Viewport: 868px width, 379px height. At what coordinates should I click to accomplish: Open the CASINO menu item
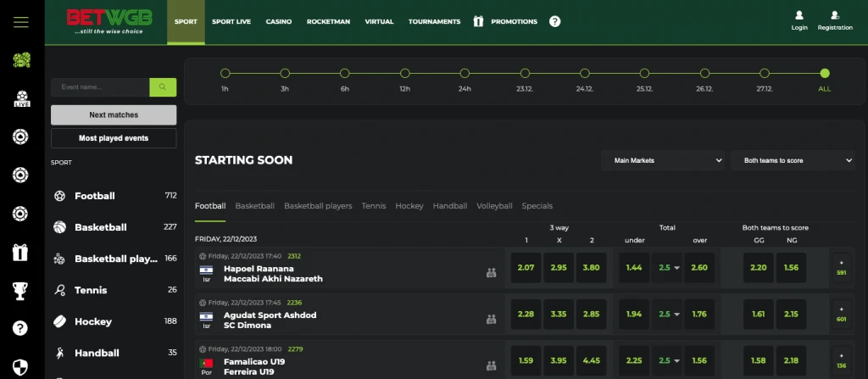click(278, 21)
